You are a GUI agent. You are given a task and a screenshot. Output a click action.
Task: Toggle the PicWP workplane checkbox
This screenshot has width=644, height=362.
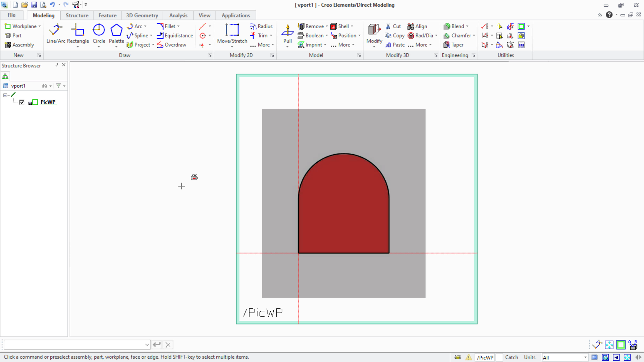pyautogui.click(x=22, y=102)
